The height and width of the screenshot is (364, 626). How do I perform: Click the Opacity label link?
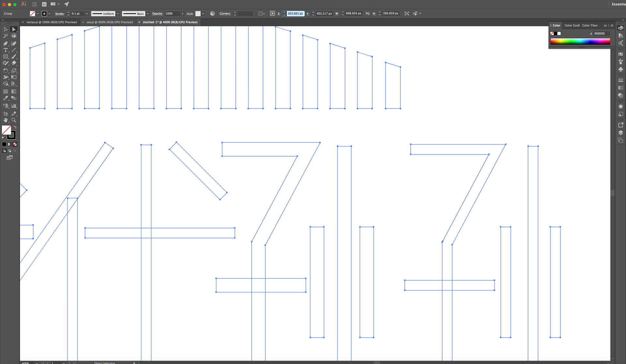click(157, 14)
